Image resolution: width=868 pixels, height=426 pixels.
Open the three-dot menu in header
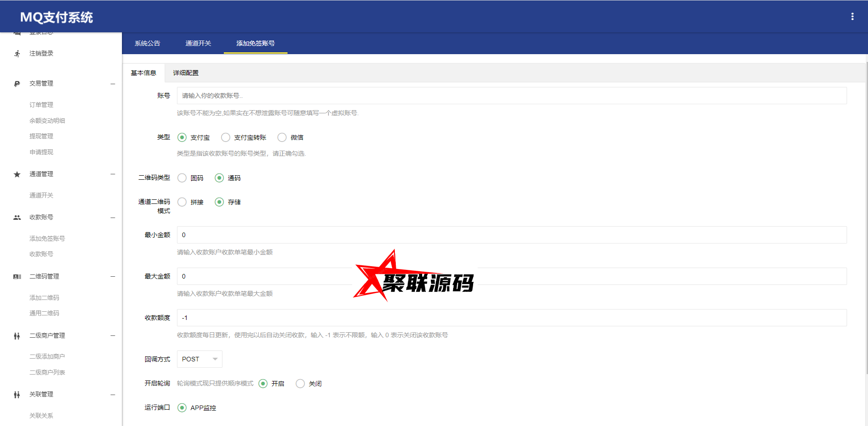(852, 16)
